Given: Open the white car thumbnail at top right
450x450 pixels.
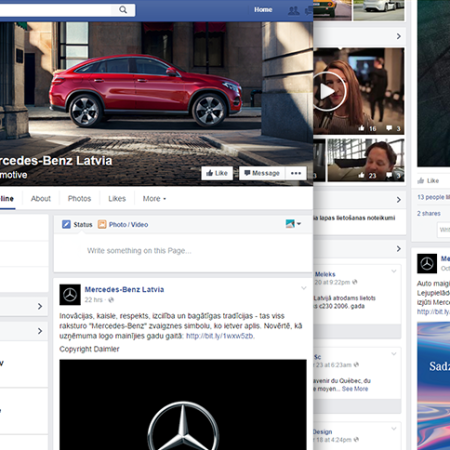Looking at the screenshot, I should (x=379, y=10).
